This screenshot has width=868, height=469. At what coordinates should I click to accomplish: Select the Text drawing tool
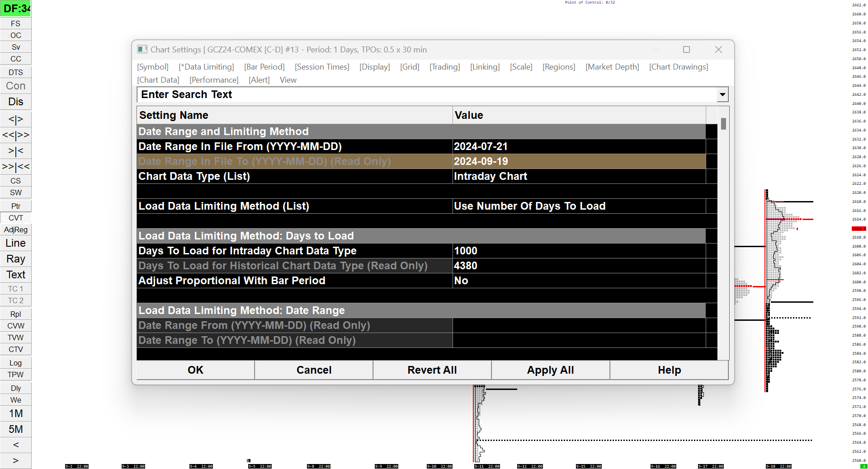pos(15,275)
